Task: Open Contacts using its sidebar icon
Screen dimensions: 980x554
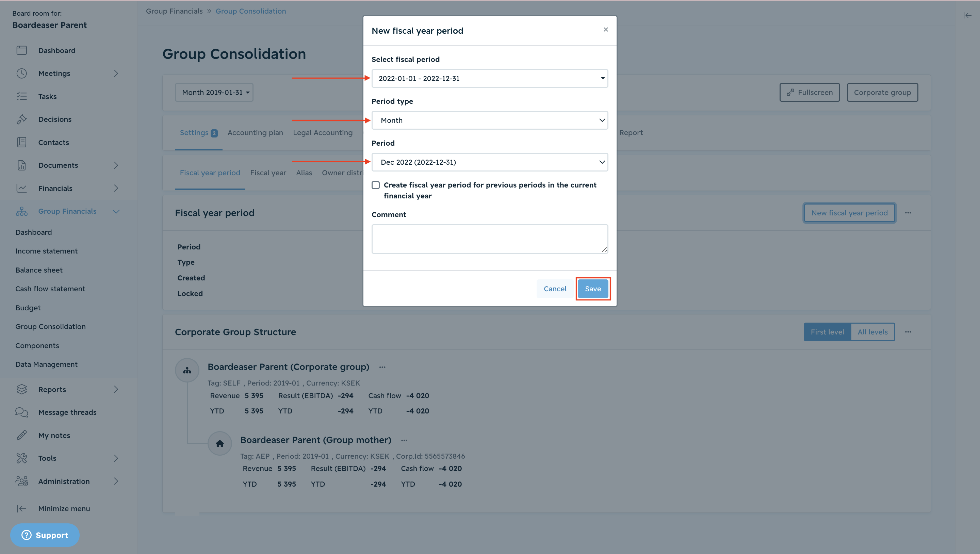Action: 22,142
